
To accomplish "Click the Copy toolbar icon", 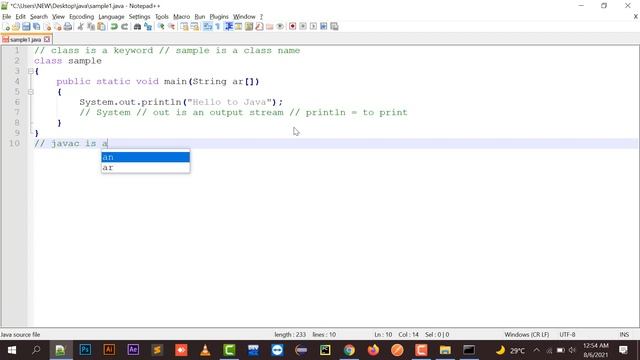I will (91, 27).
